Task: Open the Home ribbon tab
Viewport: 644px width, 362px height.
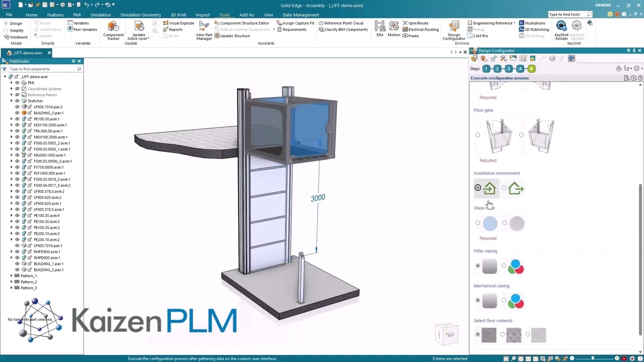Action: [31, 15]
